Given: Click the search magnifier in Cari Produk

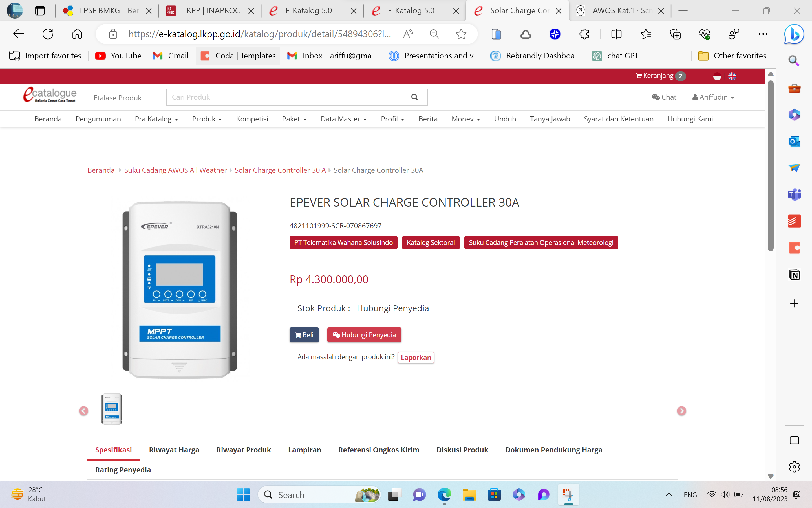Looking at the screenshot, I should pyautogui.click(x=415, y=97).
